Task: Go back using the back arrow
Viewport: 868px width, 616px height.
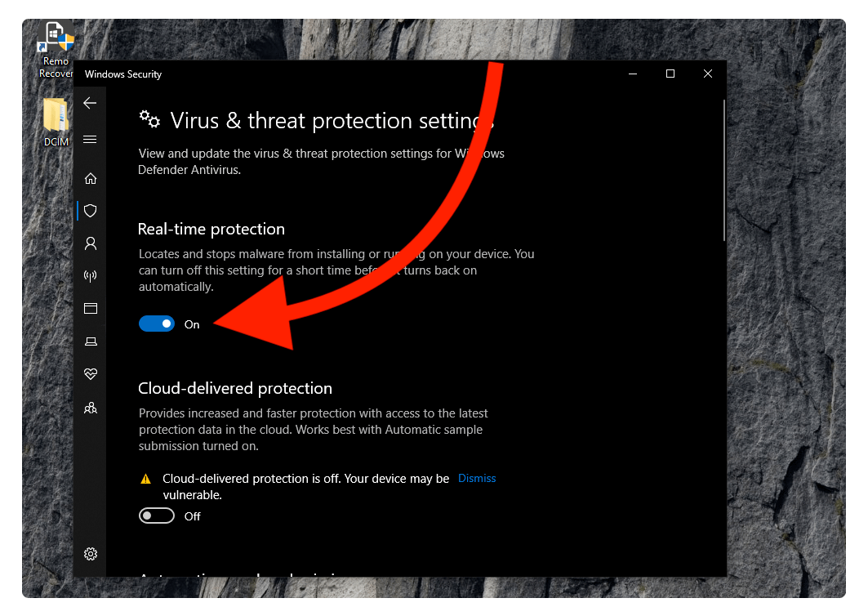Action: 90,103
